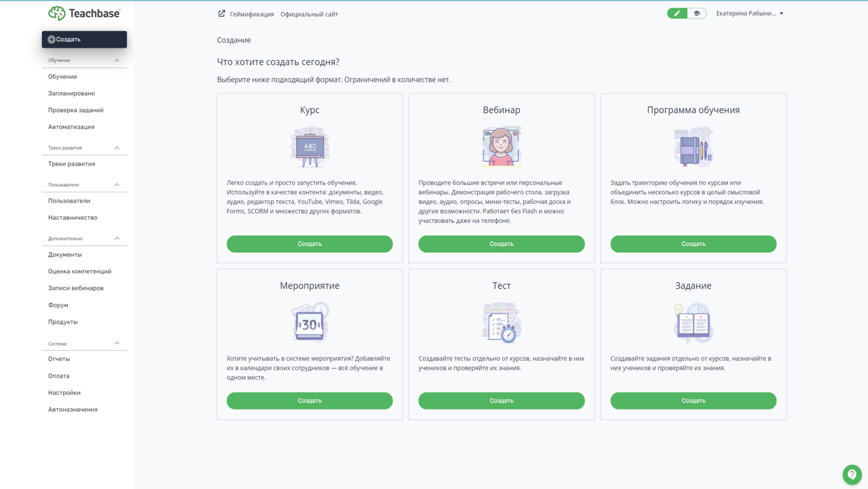Viewport: 868px width, 489px height.
Task: Collapse the Пользователи sidebar section
Action: pyautogui.click(x=117, y=185)
